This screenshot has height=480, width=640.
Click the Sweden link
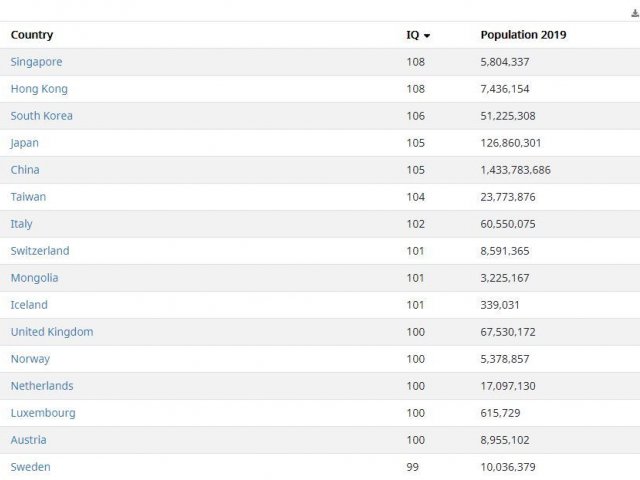[x=31, y=467]
